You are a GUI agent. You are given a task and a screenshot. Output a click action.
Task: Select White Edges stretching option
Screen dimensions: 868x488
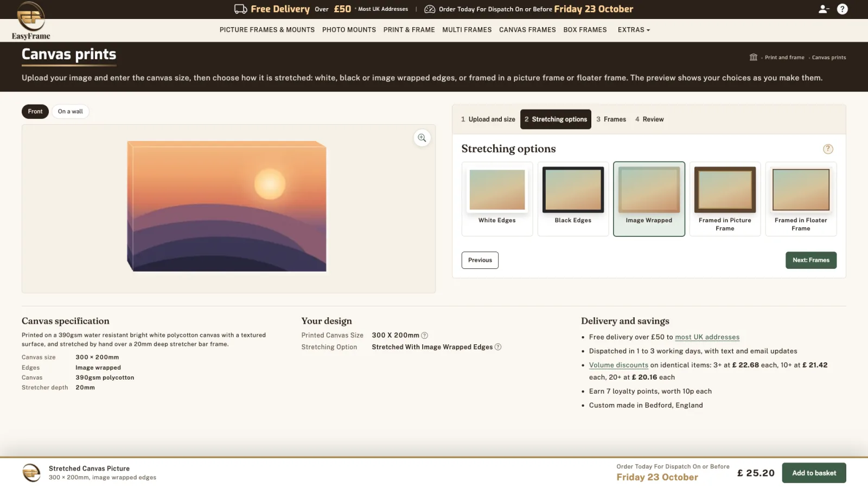pos(497,199)
